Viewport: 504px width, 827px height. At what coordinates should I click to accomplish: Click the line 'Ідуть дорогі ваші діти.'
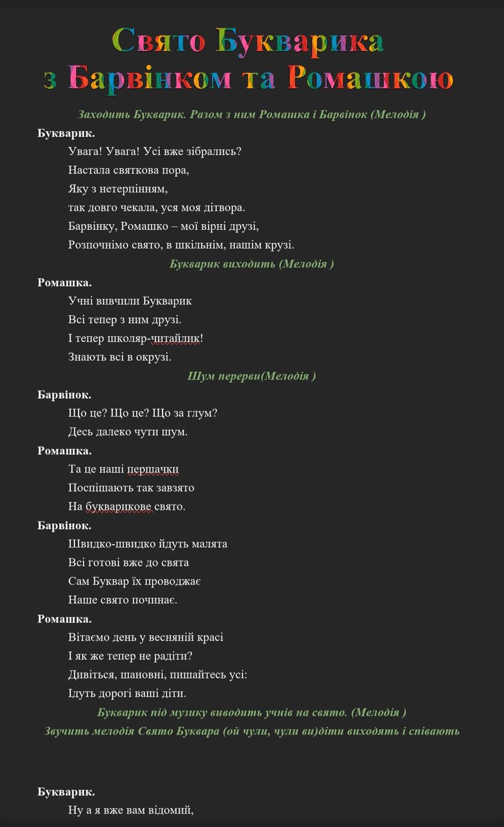pyautogui.click(x=127, y=693)
